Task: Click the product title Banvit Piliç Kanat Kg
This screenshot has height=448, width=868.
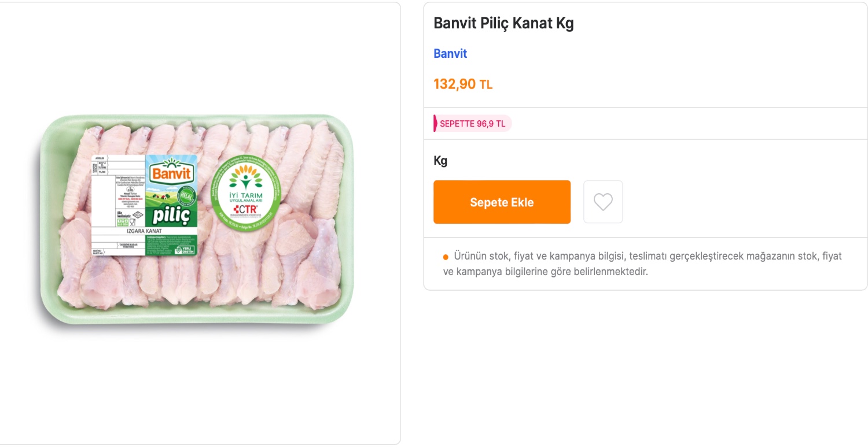Action: point(503,23)
